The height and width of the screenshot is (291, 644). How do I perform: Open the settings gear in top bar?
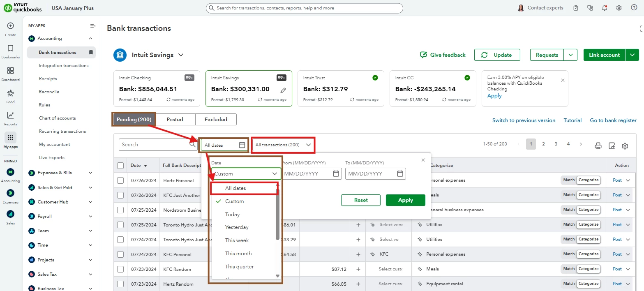(619, 8)
